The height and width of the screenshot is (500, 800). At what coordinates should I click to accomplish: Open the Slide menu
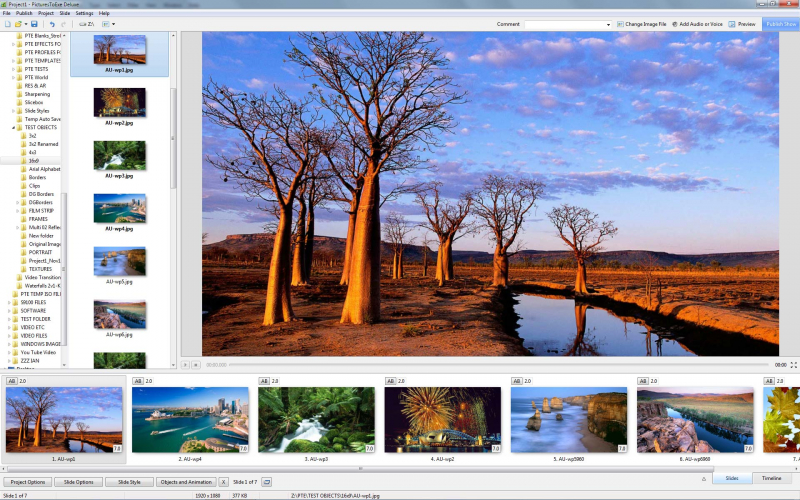tap(65, 13)
